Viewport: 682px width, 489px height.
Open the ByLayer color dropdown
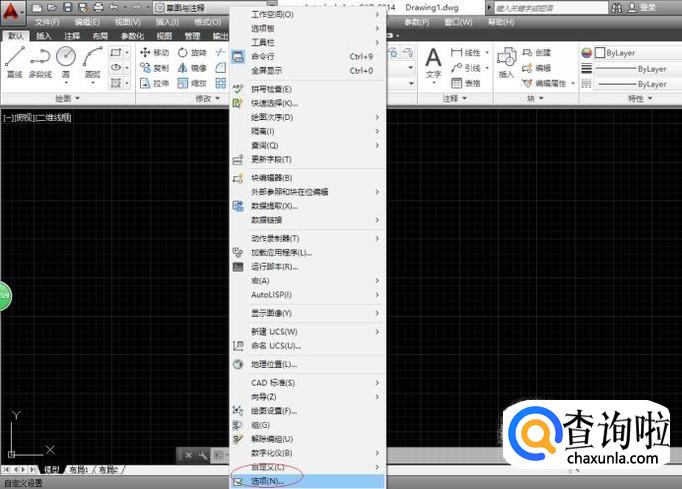click(638, 53)
